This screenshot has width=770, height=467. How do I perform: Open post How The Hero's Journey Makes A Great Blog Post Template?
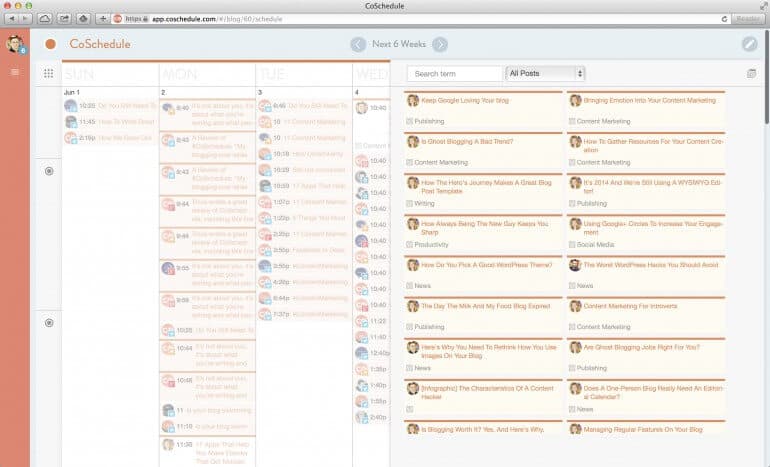(x=486, y=187)
